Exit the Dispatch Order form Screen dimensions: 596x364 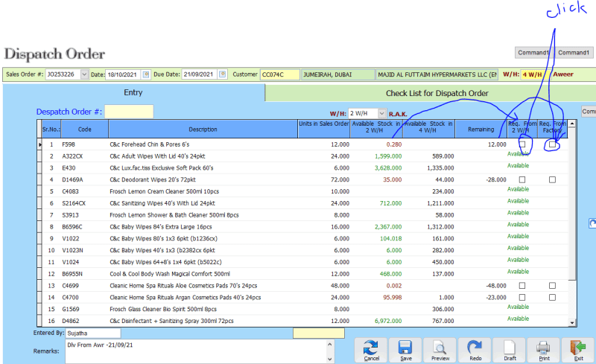[x=578, y=350]
